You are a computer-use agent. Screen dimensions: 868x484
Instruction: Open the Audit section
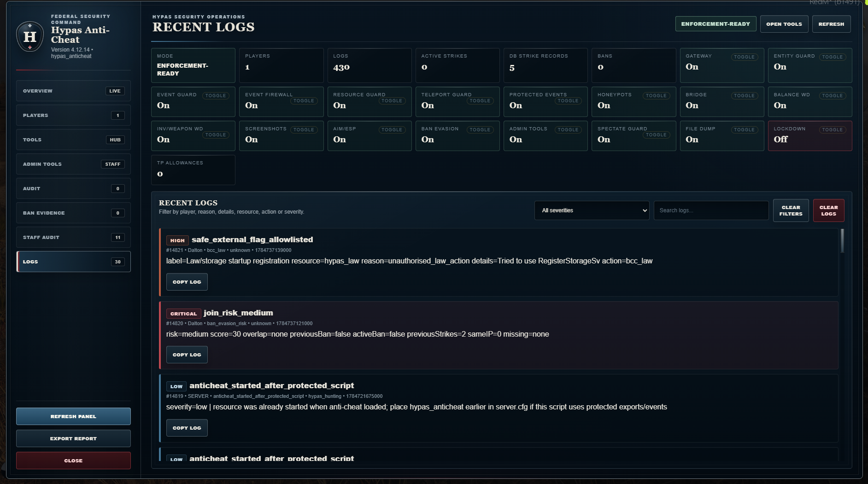73,188
